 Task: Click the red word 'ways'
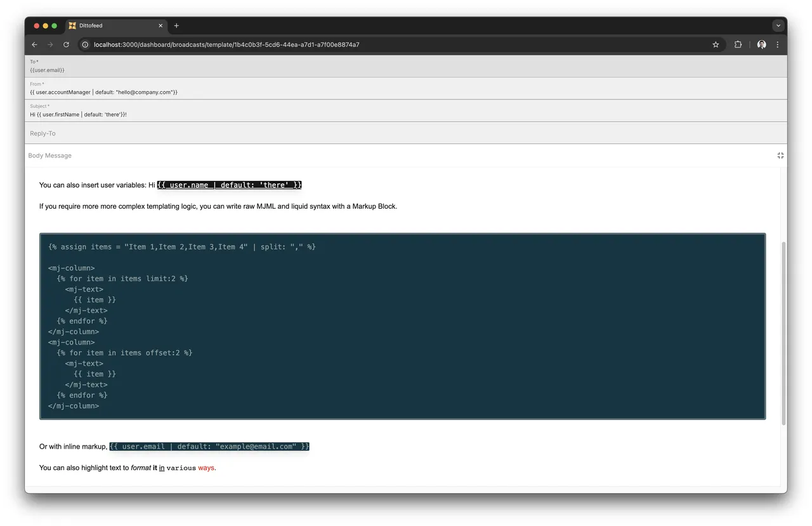[x=206, y=468]
